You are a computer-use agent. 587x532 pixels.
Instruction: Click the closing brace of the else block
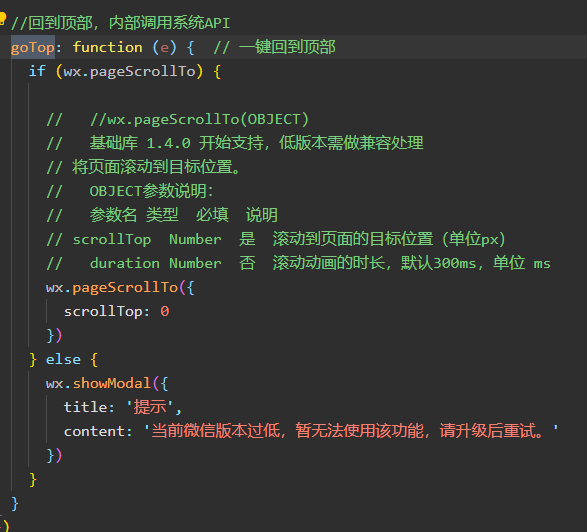coord(33,480)
